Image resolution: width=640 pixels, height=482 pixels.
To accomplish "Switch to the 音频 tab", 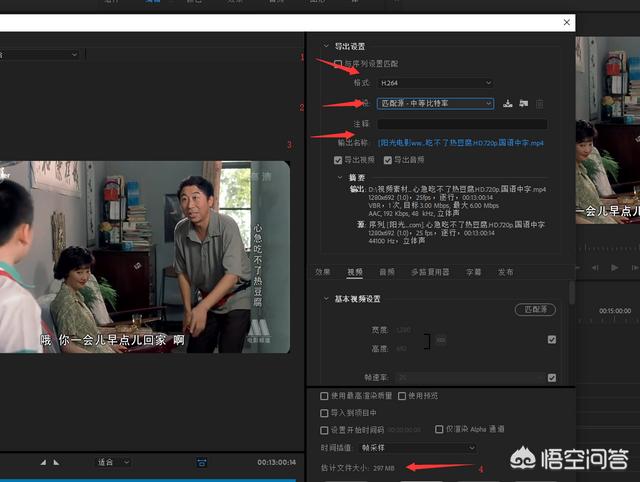I will click(x=387, y=272).
